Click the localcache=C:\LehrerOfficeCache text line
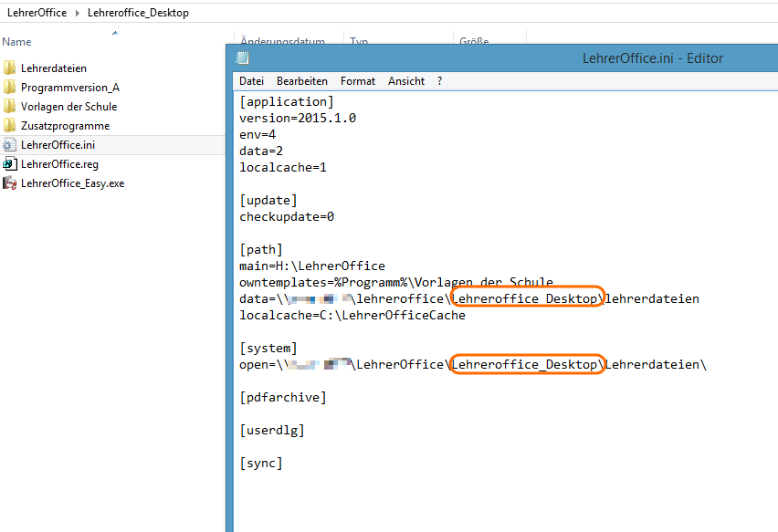 click(352, 316)
